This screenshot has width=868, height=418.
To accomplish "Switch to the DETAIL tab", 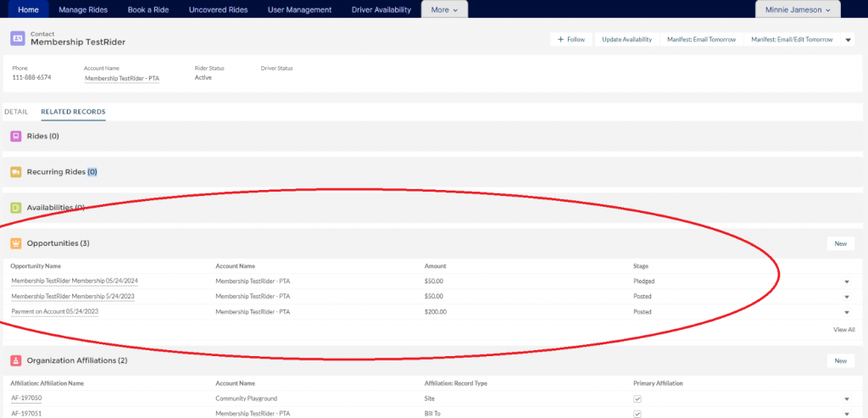I will pyautogui.click(x=16, y=112).
